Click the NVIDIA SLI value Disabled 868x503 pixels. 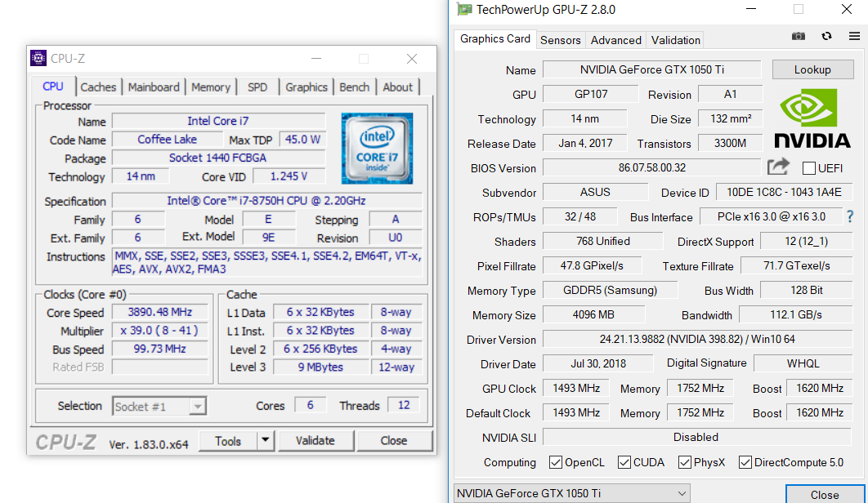pos(696,437)
